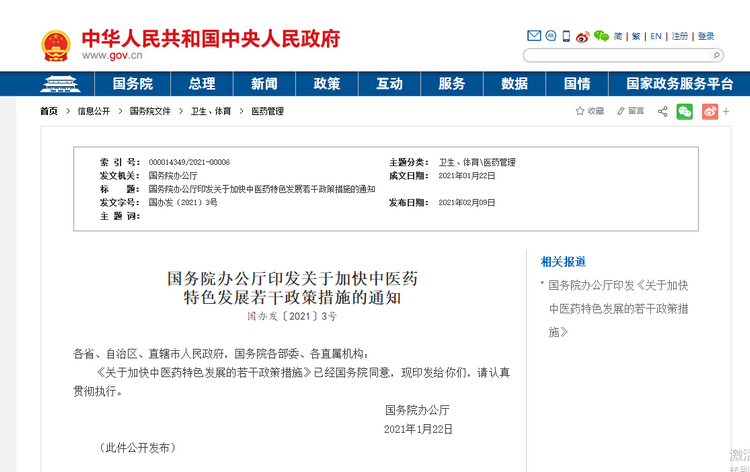Select 政策 in main navigation bar
Viewport: 750px width, 472px height.
326,84
